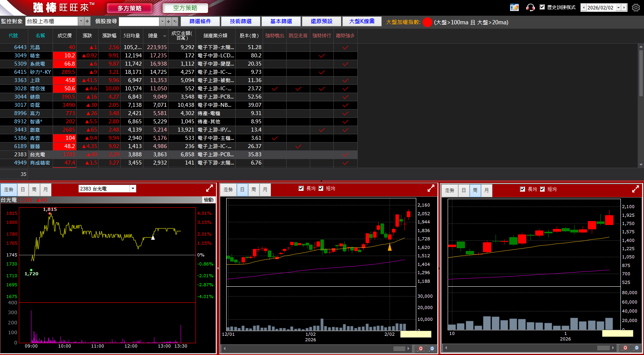This screenshot has width=644, height=355.
Task: Switch to the 空方策略 tab
Action: click(x=185, y=8)
